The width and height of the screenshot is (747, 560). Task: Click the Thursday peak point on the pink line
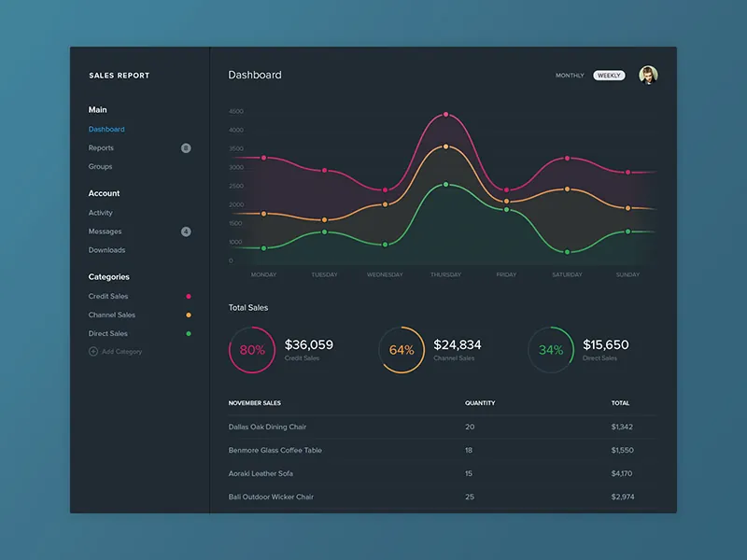coord(445,112)
